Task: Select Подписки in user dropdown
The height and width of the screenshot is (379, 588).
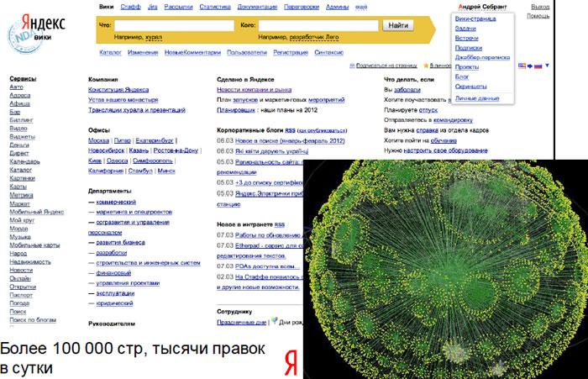Action: [469, 48]
